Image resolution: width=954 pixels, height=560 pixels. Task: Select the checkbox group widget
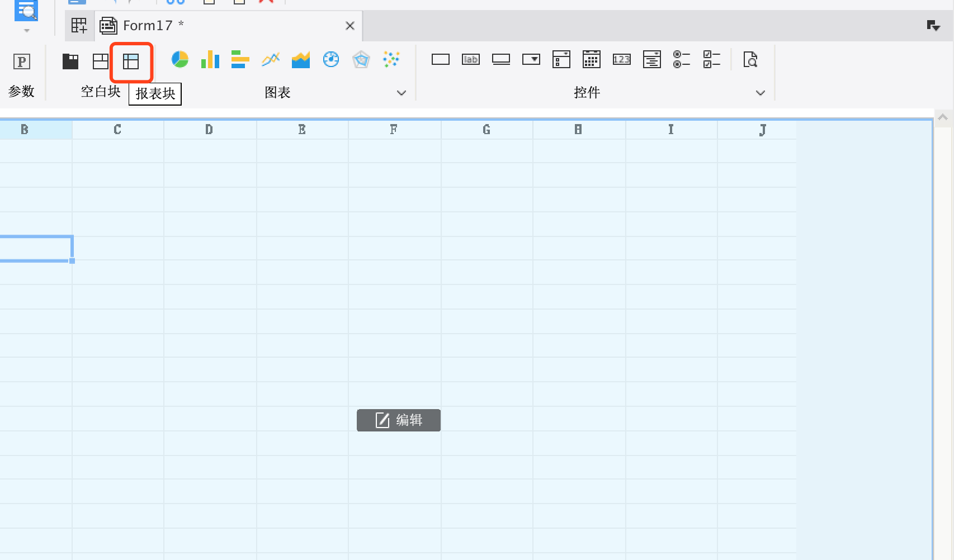click(712, 59)
